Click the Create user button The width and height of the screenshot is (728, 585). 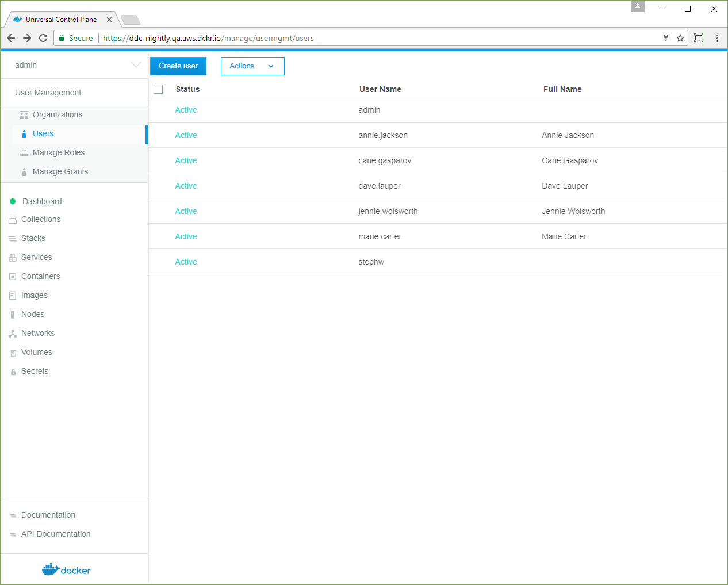178,66
